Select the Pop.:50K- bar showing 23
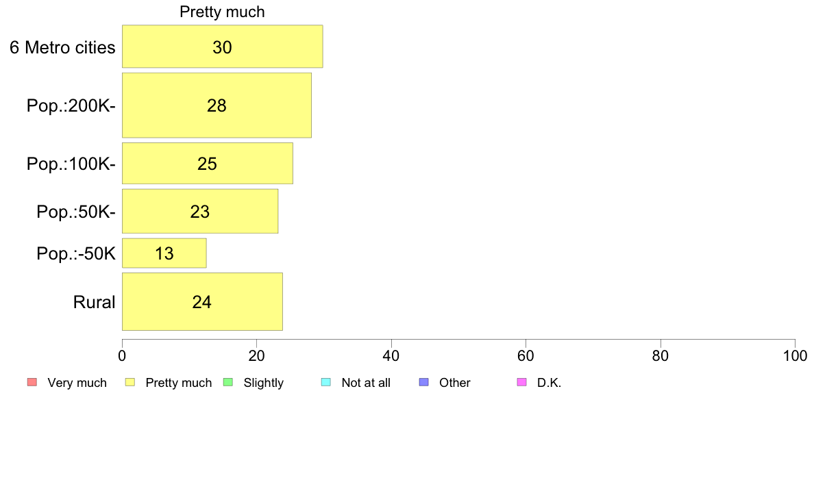Image resolution: width=814 pixels, height=504 pixels. 200,211
